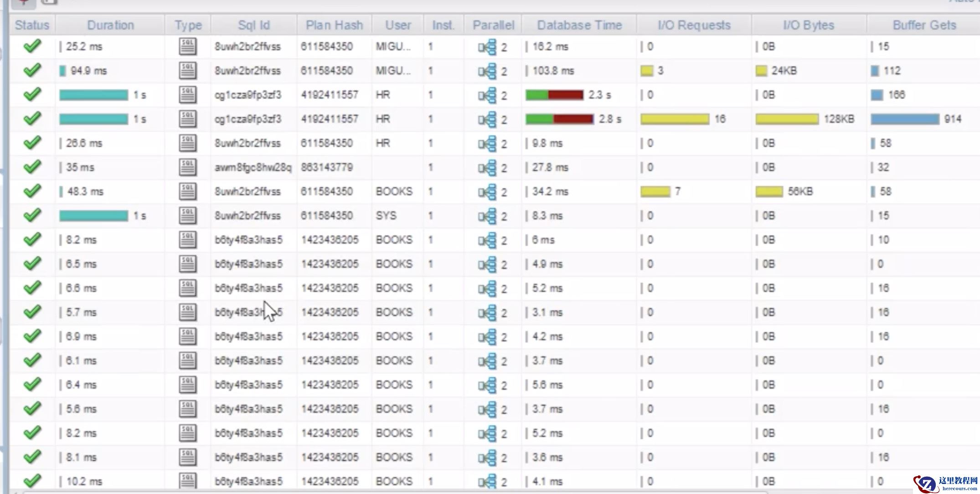Click parallel icon in the SYS user row

pos(487,216)
